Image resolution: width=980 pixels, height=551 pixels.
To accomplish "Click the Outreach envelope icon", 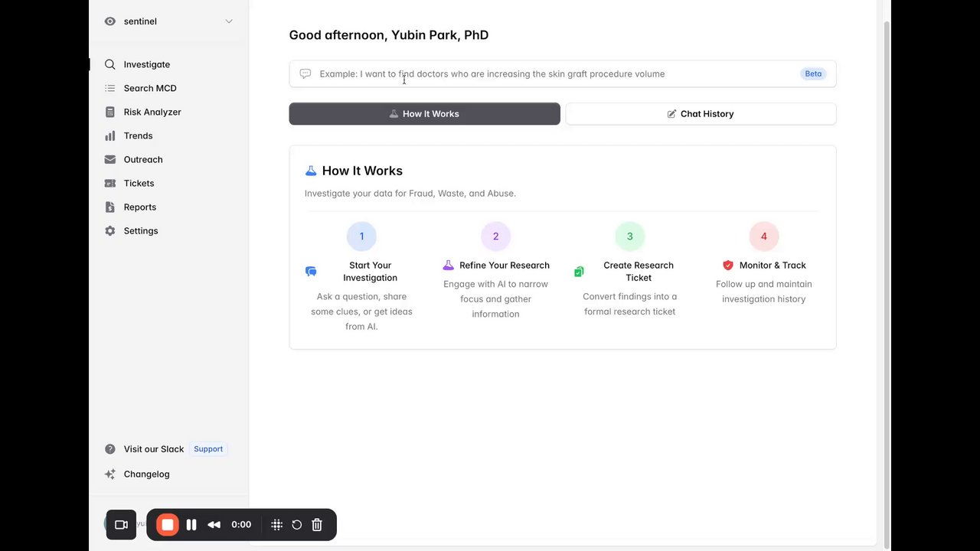I will point(110,159).
